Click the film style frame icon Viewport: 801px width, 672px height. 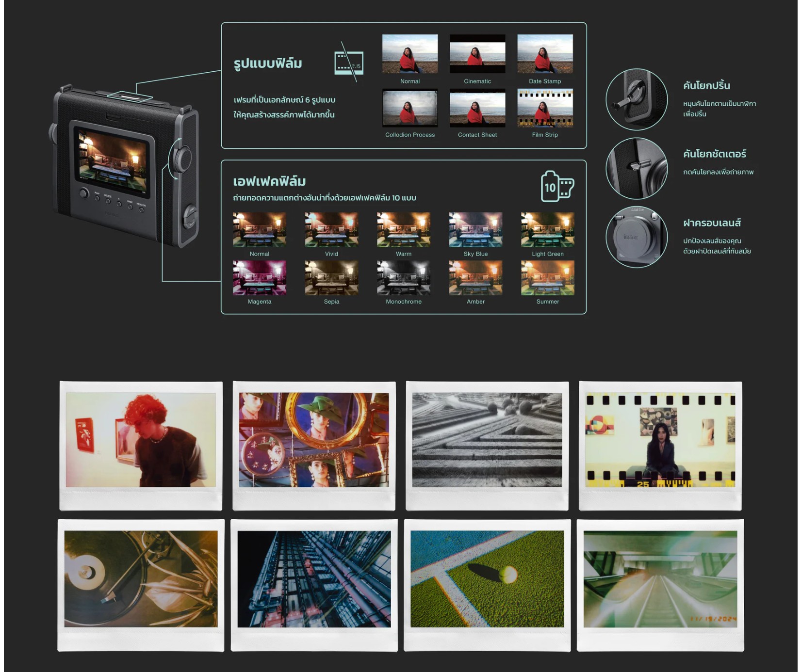coord(349,63)
